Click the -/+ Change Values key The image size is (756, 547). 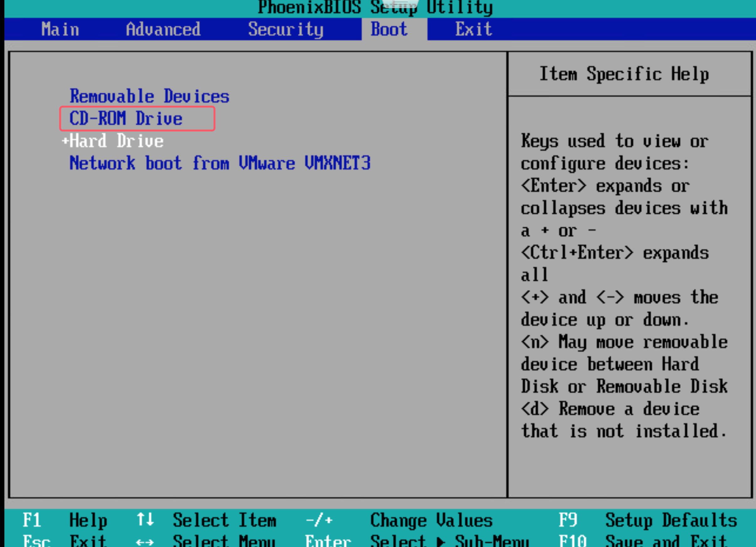(x=319, y=520)
